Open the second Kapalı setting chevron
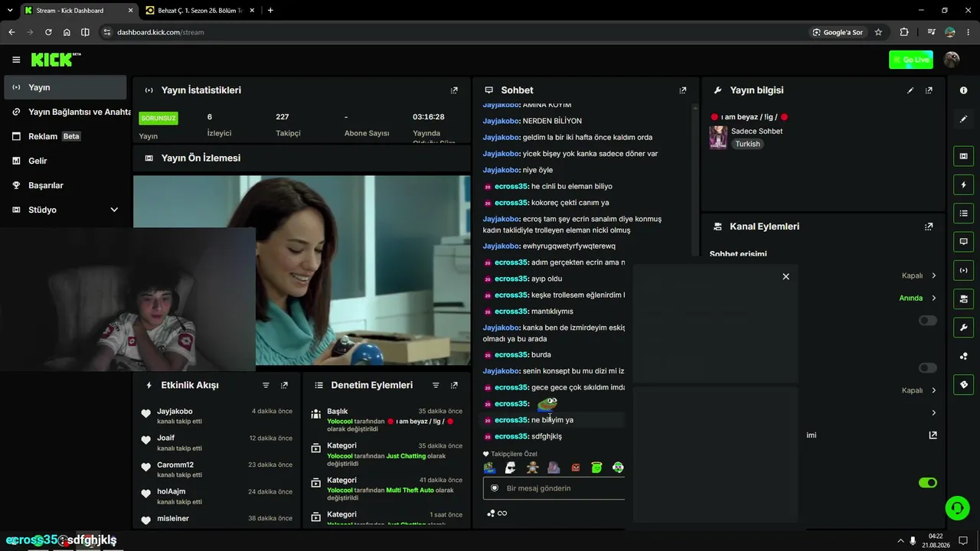 point(934,390)
